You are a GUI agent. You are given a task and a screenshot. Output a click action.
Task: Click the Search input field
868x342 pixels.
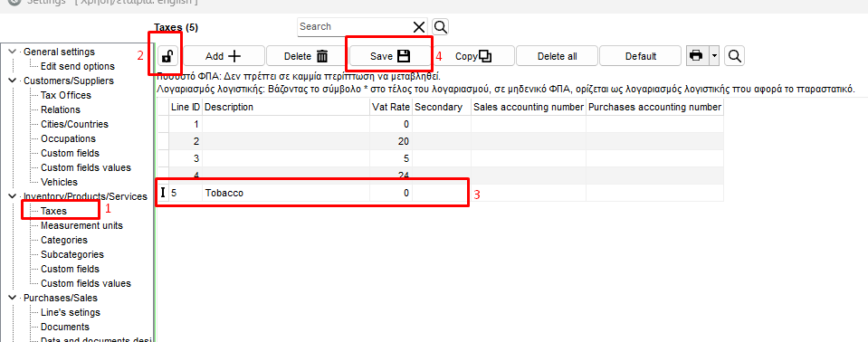tap(354, 26)
